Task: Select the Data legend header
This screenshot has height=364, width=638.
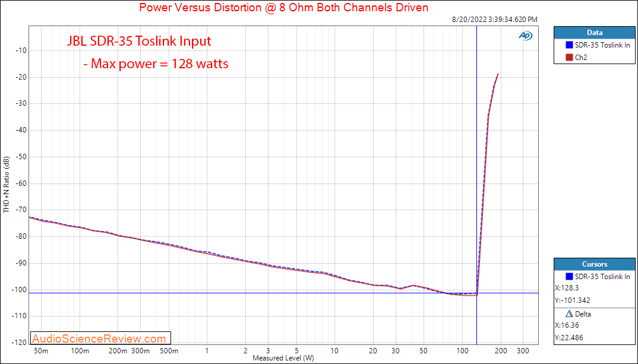Action: [x=595, y=33]
